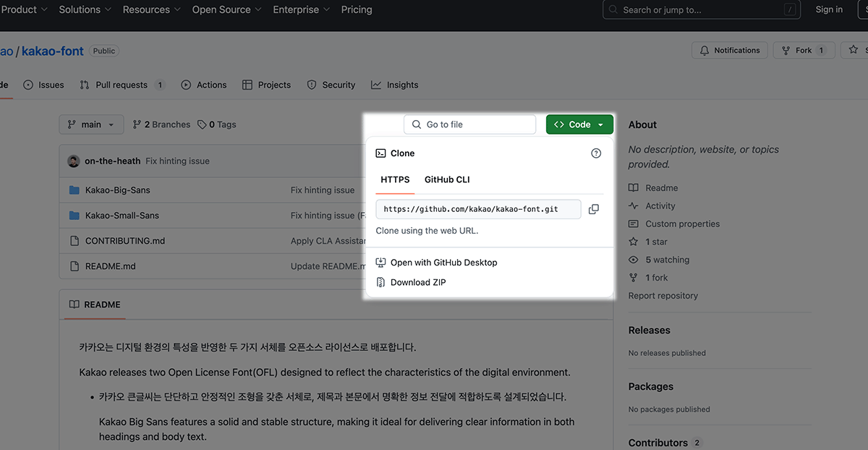
Task: Expand the Open Source menu
Action: pyautogui.click(x=227, y=9)
